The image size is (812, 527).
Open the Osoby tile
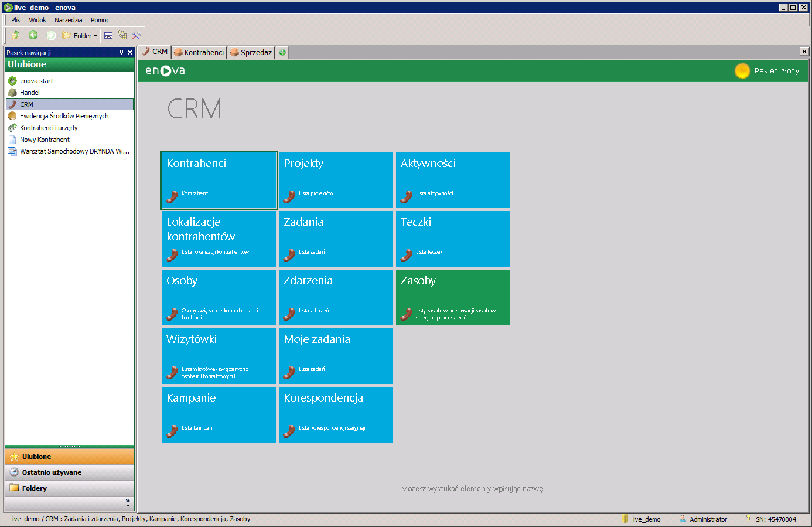(219, 297)
